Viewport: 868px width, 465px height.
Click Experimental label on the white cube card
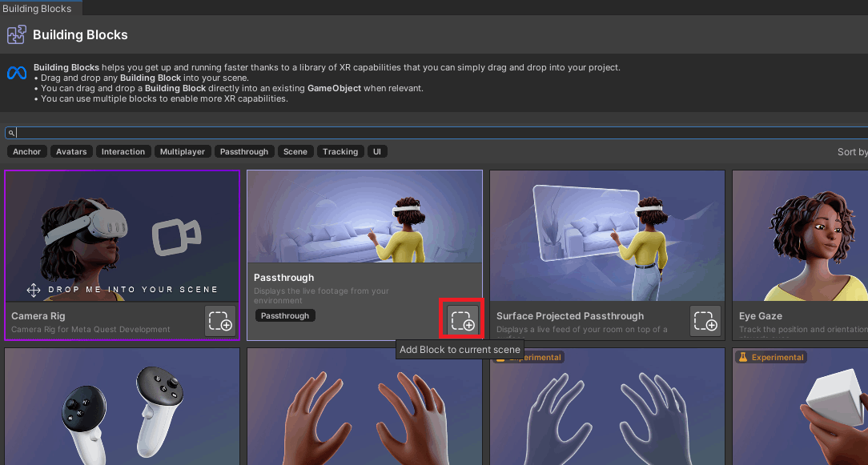(770, 358)
